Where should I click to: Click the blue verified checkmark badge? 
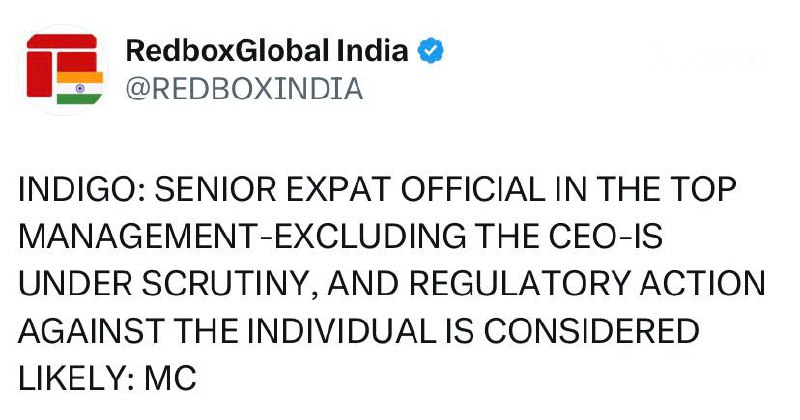432,52
